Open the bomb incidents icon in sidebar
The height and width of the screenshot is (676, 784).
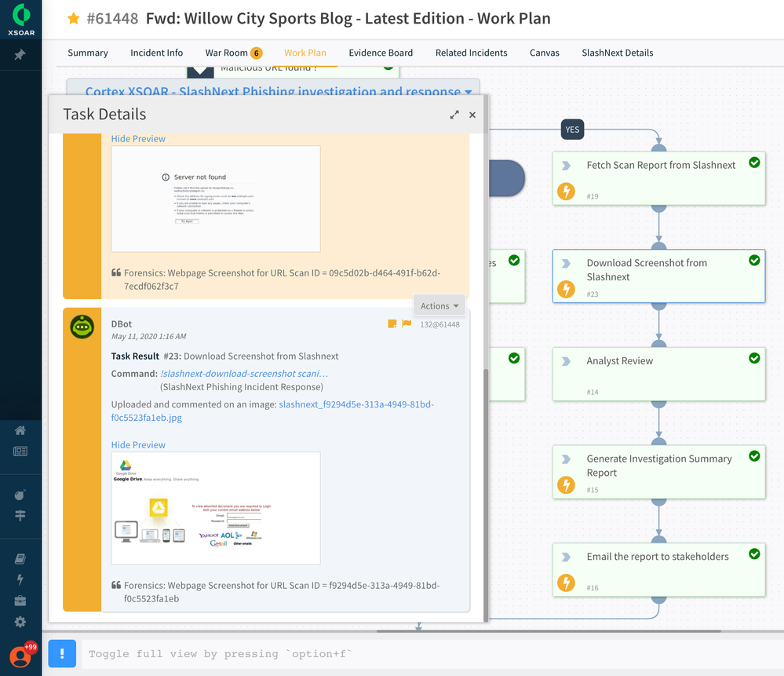click(20, 495)
